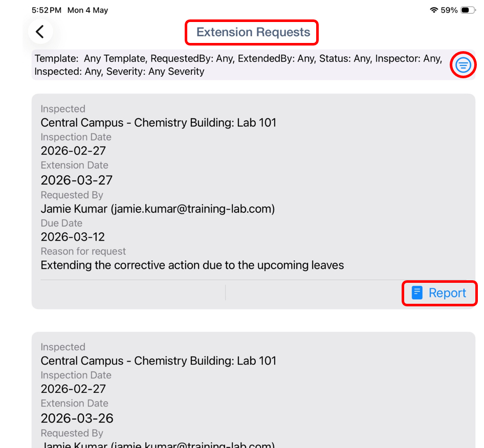This screenshot has height=448, width=484.
Task: Open the filter options icon
Action: (x=463, y=65)
